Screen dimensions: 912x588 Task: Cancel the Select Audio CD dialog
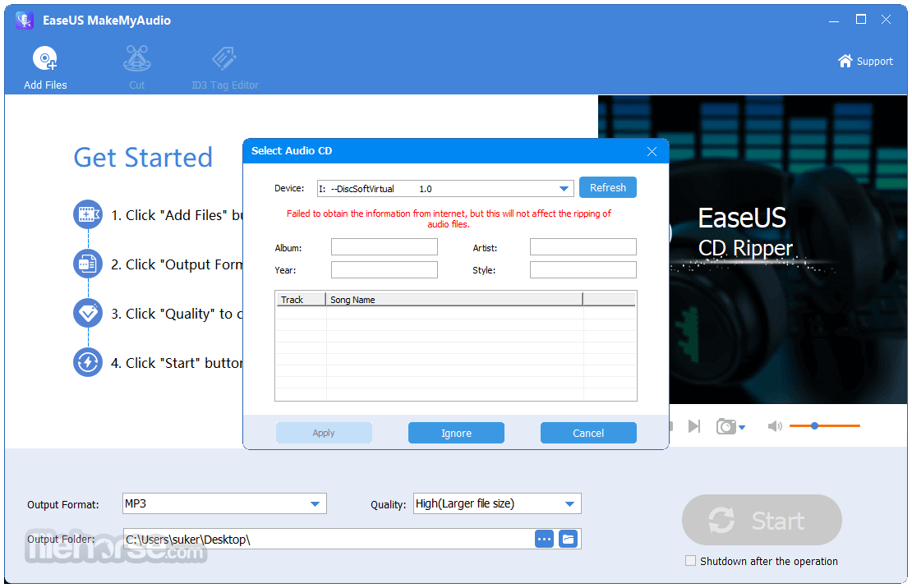588,433
